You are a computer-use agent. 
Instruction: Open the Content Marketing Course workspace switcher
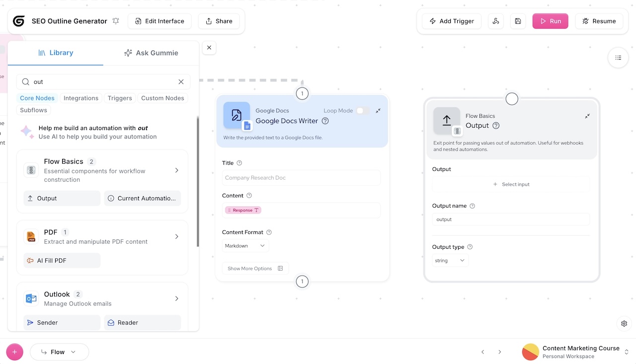click(576, 352)
